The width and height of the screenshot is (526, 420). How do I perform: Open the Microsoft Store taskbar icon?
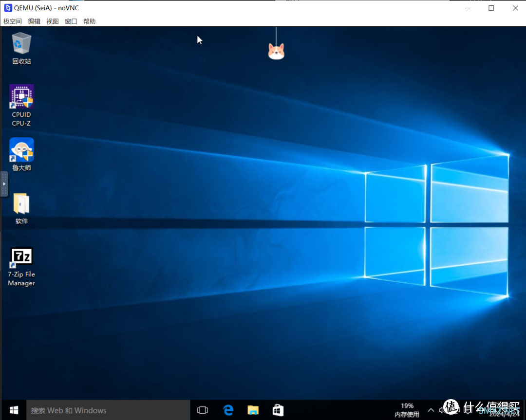pos(278,410)
